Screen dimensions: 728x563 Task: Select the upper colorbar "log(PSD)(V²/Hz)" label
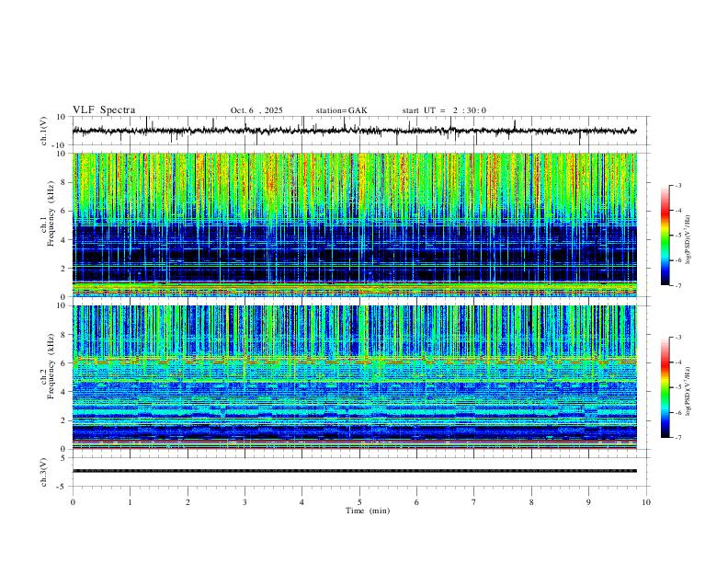tap(688, 240)
